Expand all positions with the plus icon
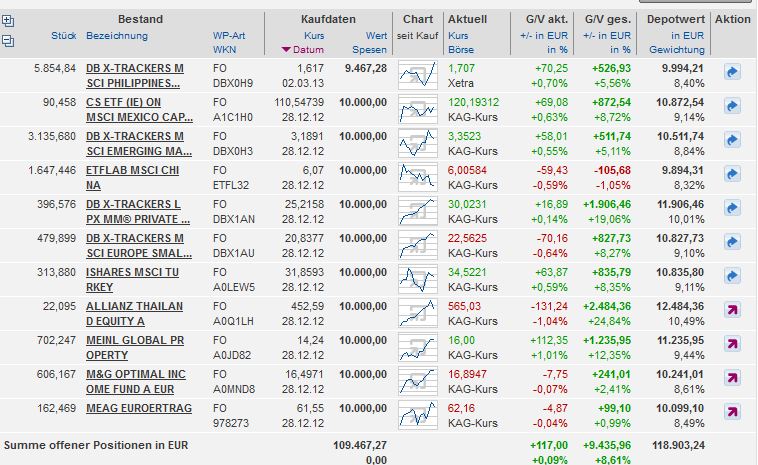This screenshot has height=465, width=758. click(x=8, y=20)
